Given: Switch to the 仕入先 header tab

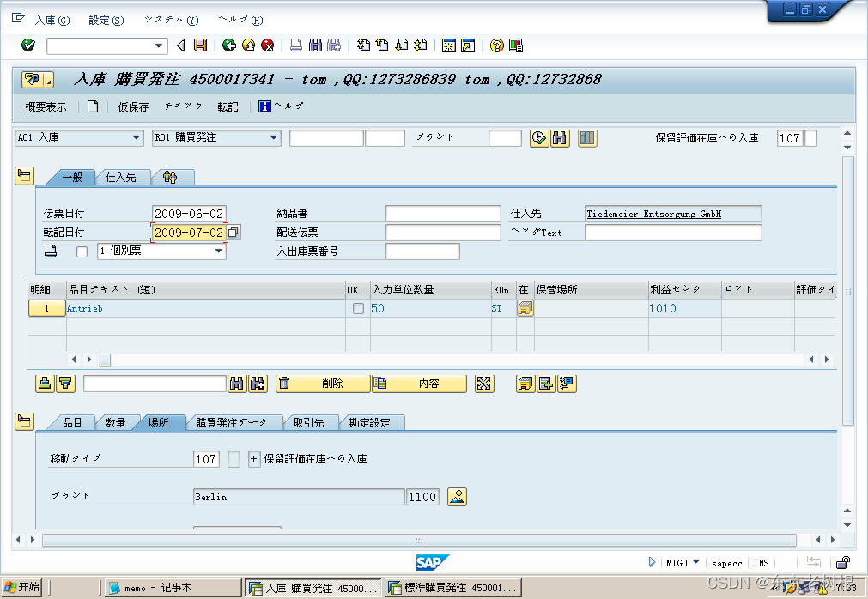Looking at the screenshot, I should click(x=121, y=178).
